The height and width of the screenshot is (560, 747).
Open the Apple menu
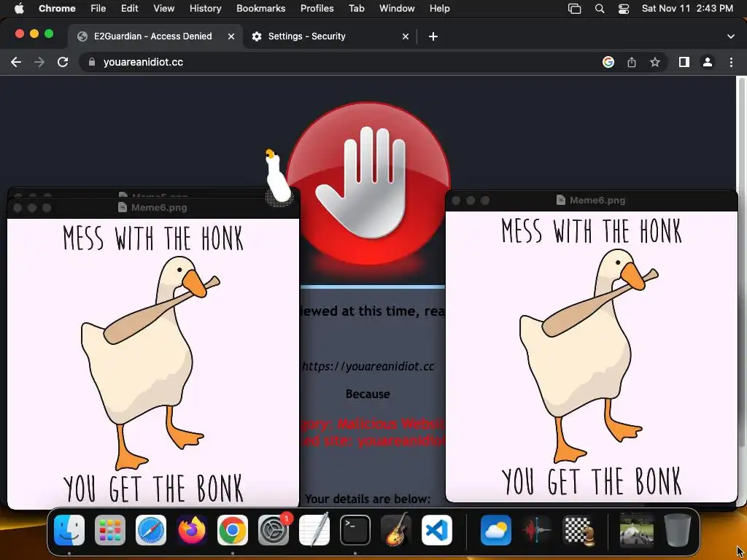pos(18,9)
